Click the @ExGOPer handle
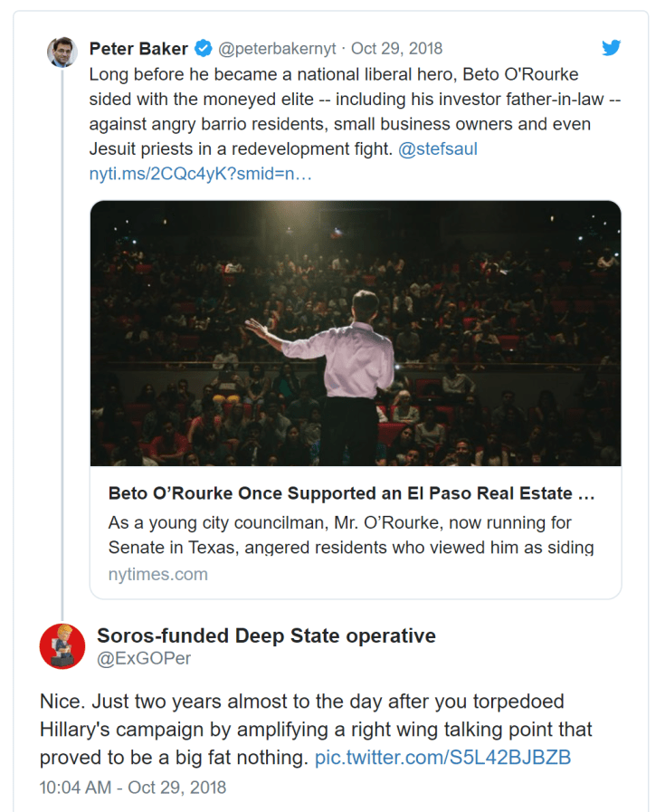The image size is (665, 812). [x=144, y=659]
